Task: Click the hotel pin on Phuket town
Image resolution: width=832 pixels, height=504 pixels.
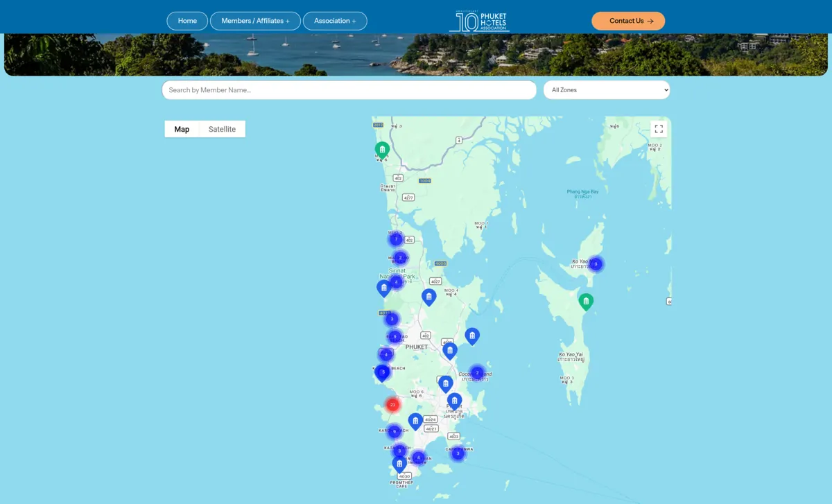Action: click(x=454, y=401)
